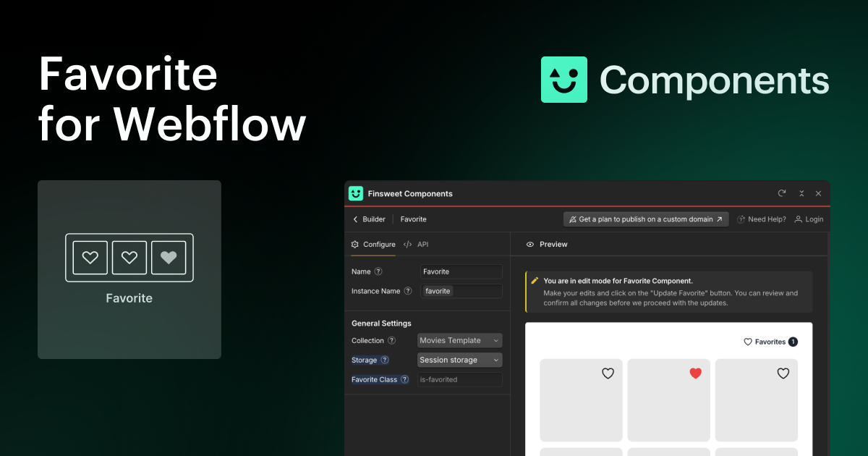Screen dimensions: 868x456
Task: Select the Favorite component card thumbnail
Action: (129, 269)
